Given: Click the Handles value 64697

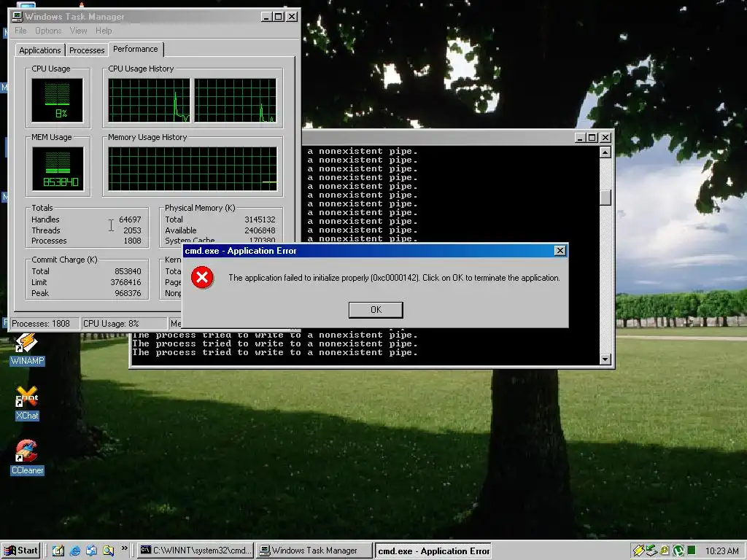Looking at the screenshot, I should [130, 219].
